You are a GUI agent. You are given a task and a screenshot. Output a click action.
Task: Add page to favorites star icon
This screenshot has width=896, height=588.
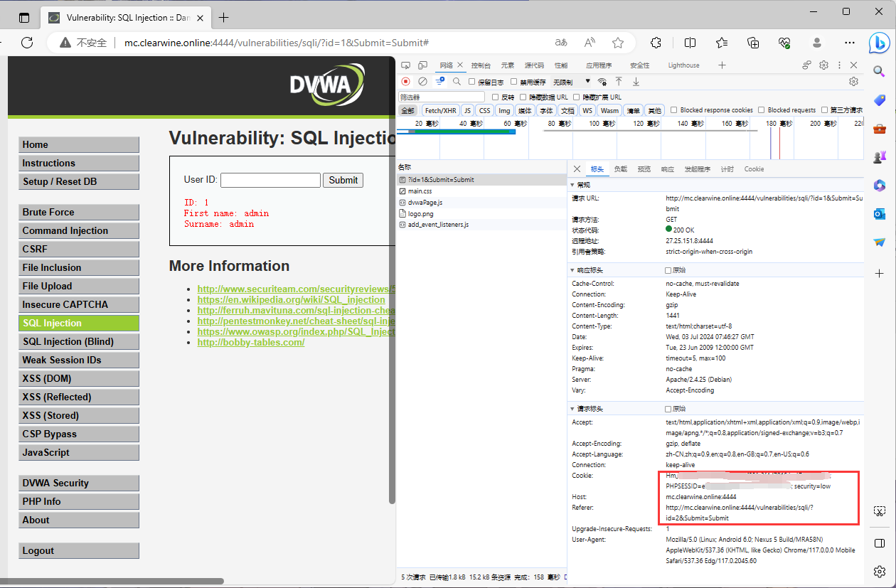tap(618, 43)
